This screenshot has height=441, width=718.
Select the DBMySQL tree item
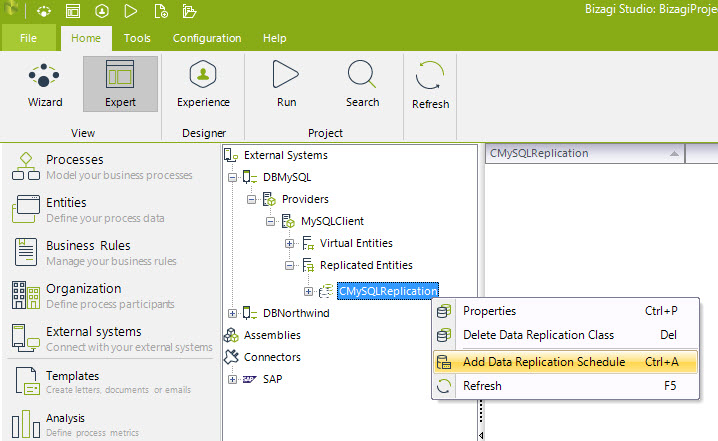point(287,177)
